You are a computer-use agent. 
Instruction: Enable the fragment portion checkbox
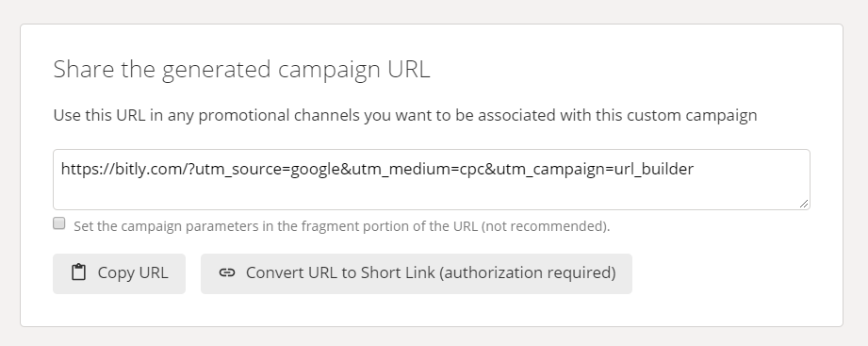tap(59, 223)
